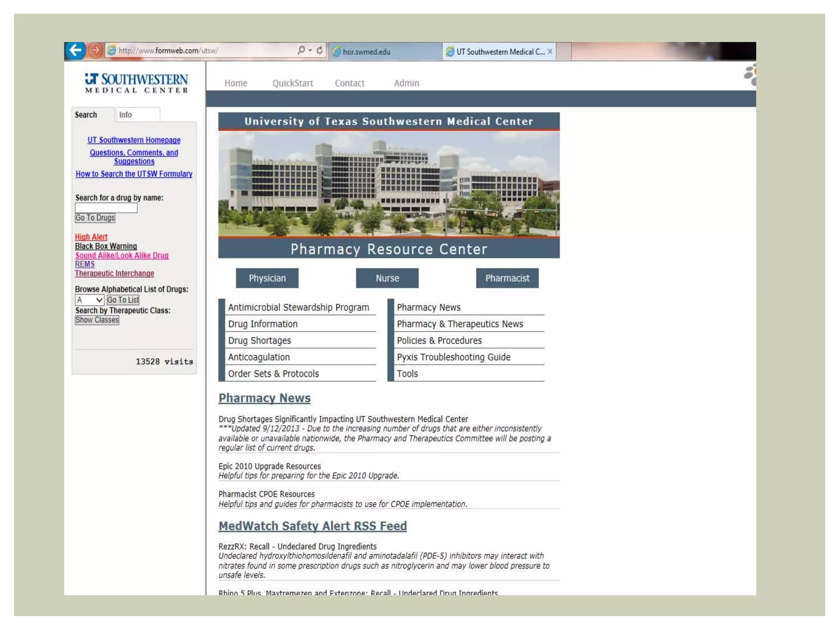This screenshot has height=630, width=840.
Task: Click the page refresh icon
Action: pos(320,50)
